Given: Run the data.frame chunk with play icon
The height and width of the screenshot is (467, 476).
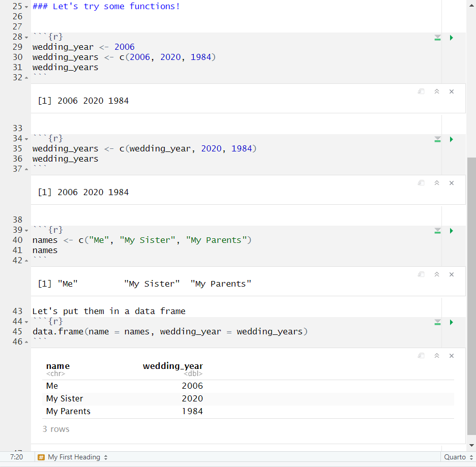Looking at the screenshot, I should tap(451, 322).
